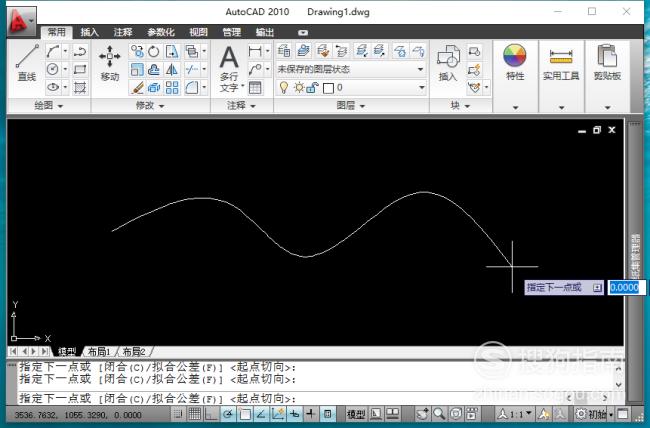
Task: Open Layer Properties manager icon
Action: point(284,51)
